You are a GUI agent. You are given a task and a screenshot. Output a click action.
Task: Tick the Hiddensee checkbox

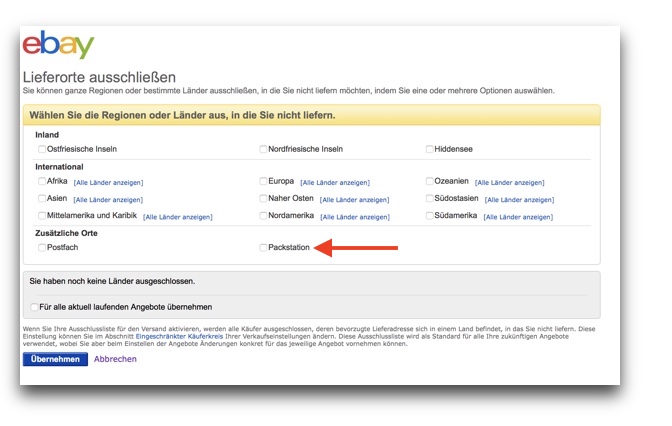(x=429, y=149)
